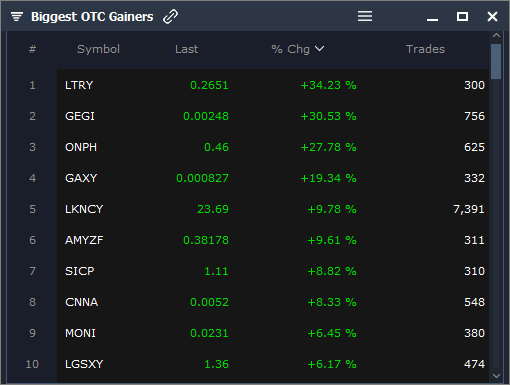Sort by the Symbol column header
Viewport: 510px width, 385px height.
[x=98, y=49]
